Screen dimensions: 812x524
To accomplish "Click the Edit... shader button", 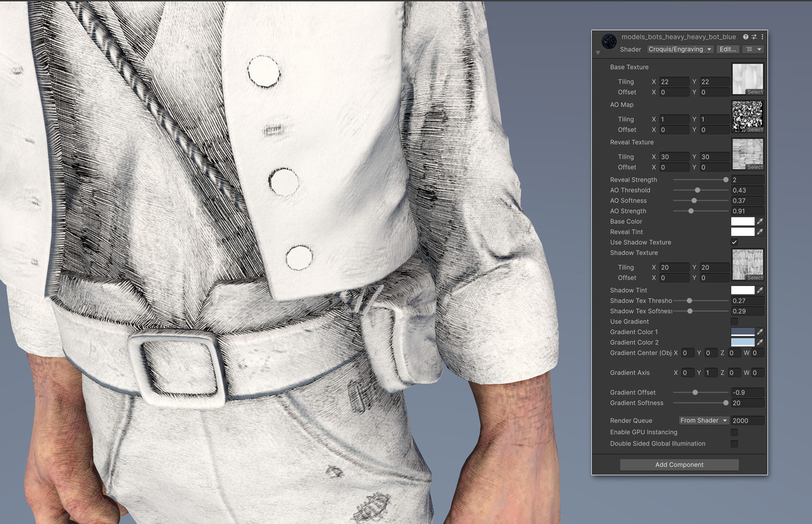I will [727, 49].
